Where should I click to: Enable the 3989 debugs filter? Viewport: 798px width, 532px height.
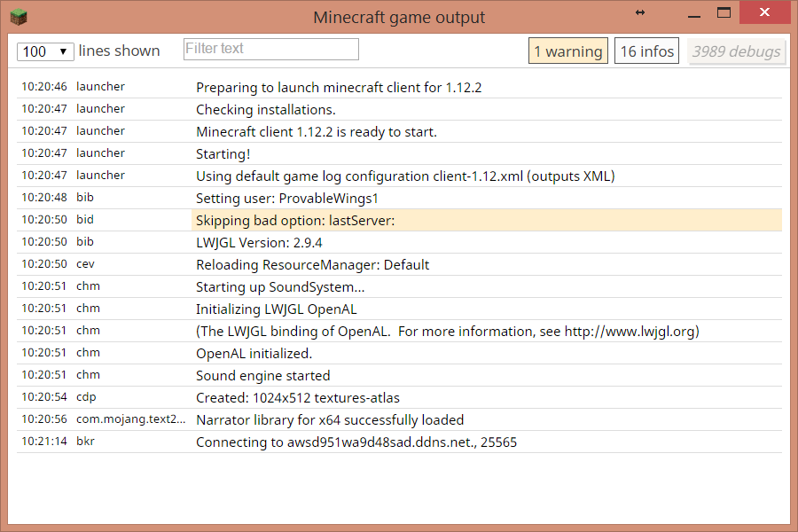pyautogui.click(x=736, y=51)
